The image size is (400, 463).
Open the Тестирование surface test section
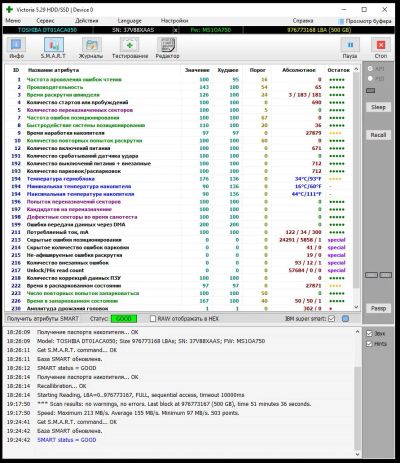130,48
